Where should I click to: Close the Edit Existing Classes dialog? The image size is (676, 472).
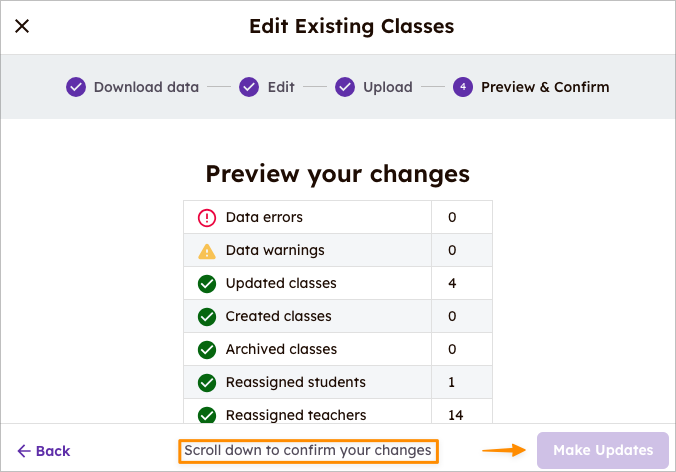pos(22,26)
